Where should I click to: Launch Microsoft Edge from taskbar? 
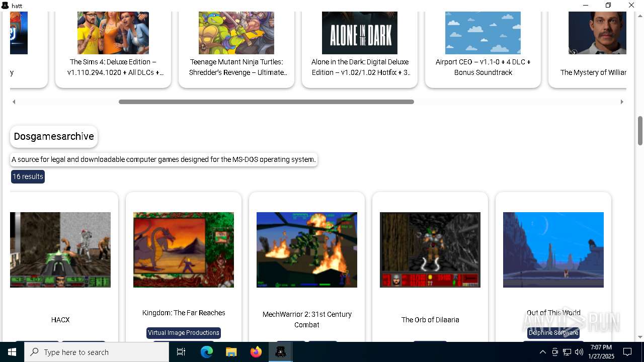[x=207, y=352]
